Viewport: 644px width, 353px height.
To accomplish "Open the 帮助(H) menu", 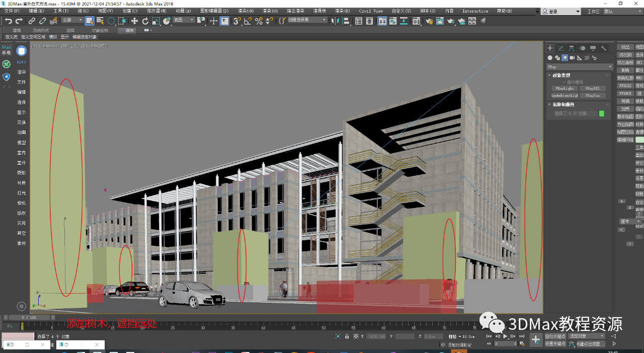I will click(505, 11).
